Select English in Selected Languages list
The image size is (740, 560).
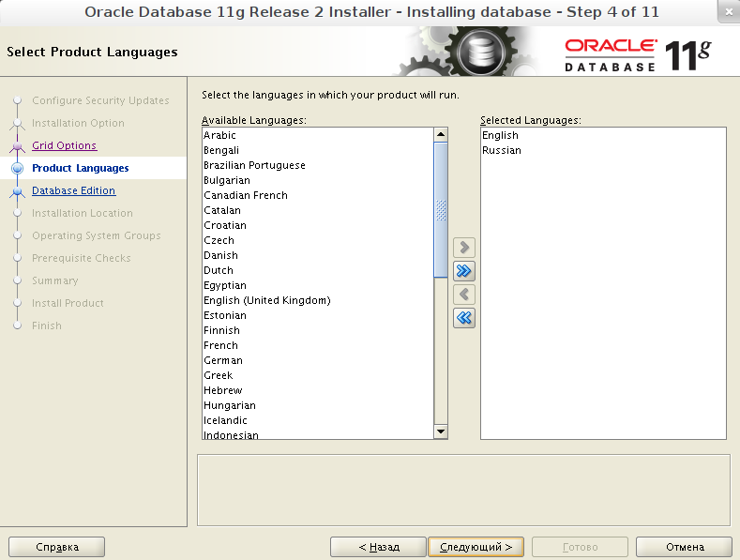(500, 136)
